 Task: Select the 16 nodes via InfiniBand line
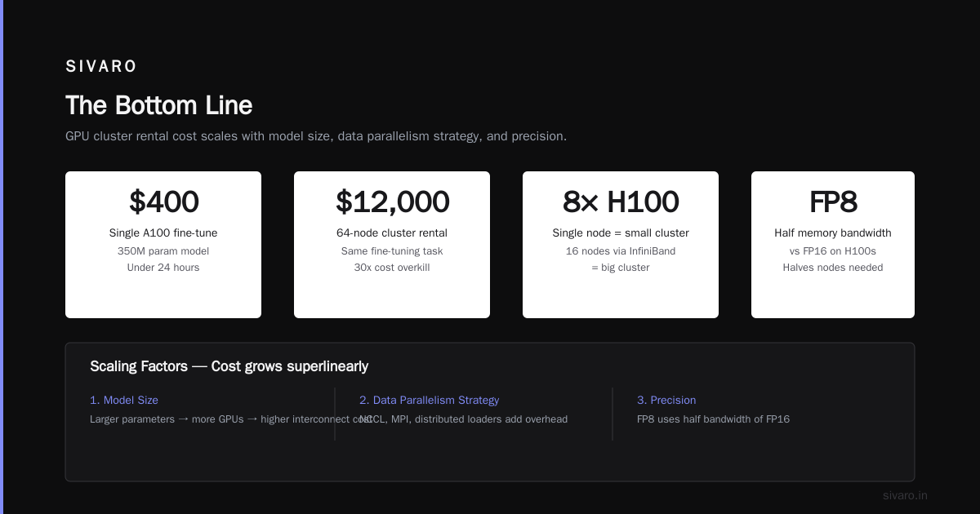pos(621,251)
